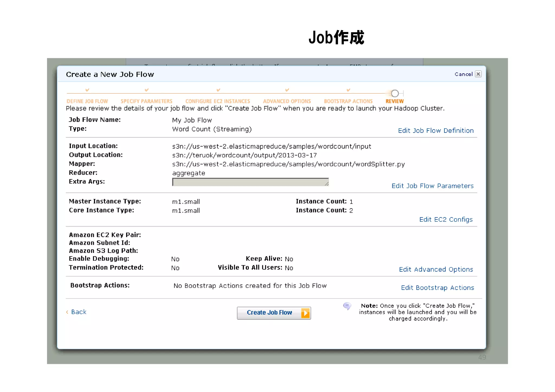Viewport: 555px width, 392px height.
Task: Click the Bootstrap Actions checkmark
Action: point(349,90)
